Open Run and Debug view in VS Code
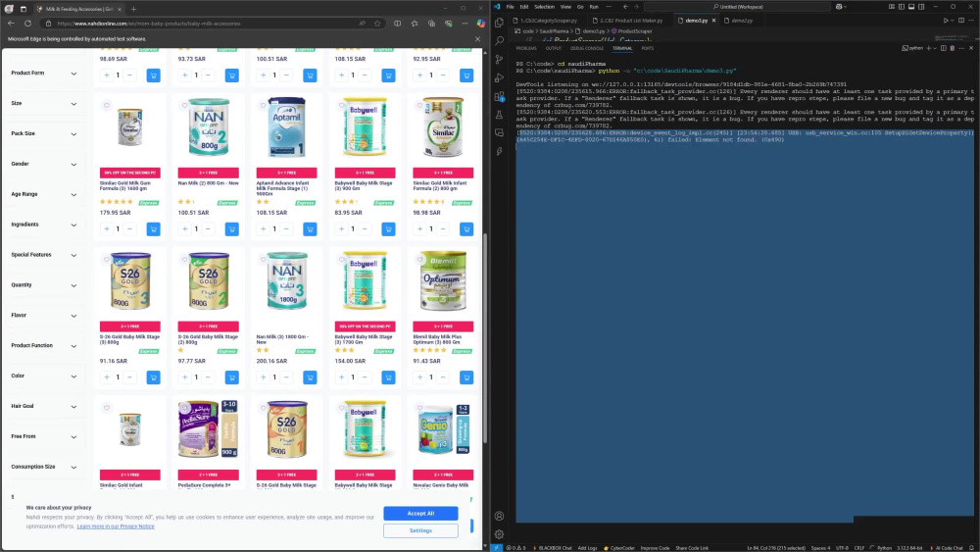Image resolution: width=980 pixels, height=552 pixels. 499,78
